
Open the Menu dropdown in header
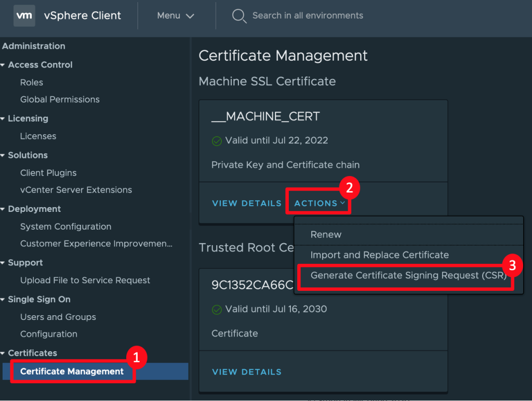tap(176, 16)
